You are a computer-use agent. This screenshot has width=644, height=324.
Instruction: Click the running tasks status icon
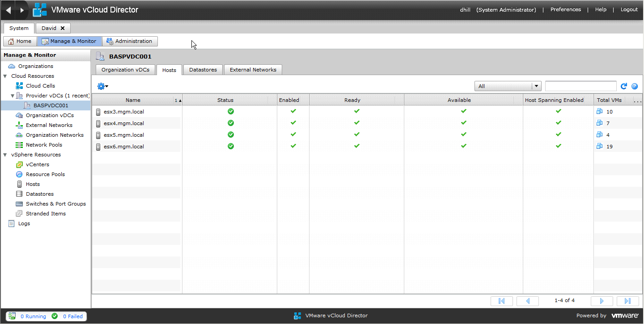(x=13, y=316)
